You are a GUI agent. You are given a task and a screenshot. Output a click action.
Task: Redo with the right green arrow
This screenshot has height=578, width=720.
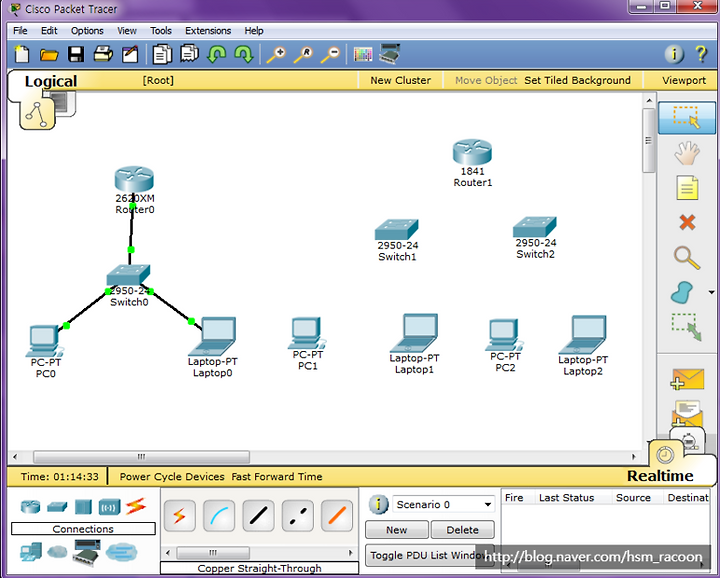point(244,54)
